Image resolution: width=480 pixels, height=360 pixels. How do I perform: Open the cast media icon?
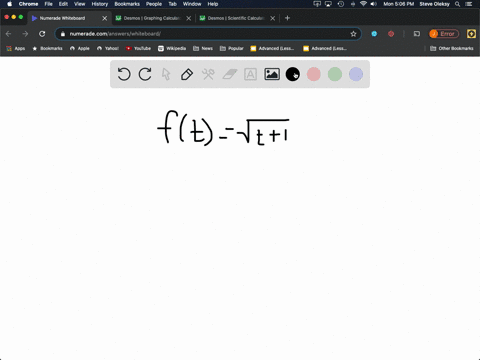coord(417,34)
